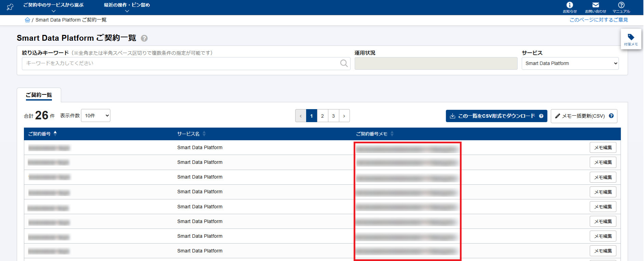Sort by サービス名 column
The width and height of the screenshot is (644, 261).
click(204, 134)
